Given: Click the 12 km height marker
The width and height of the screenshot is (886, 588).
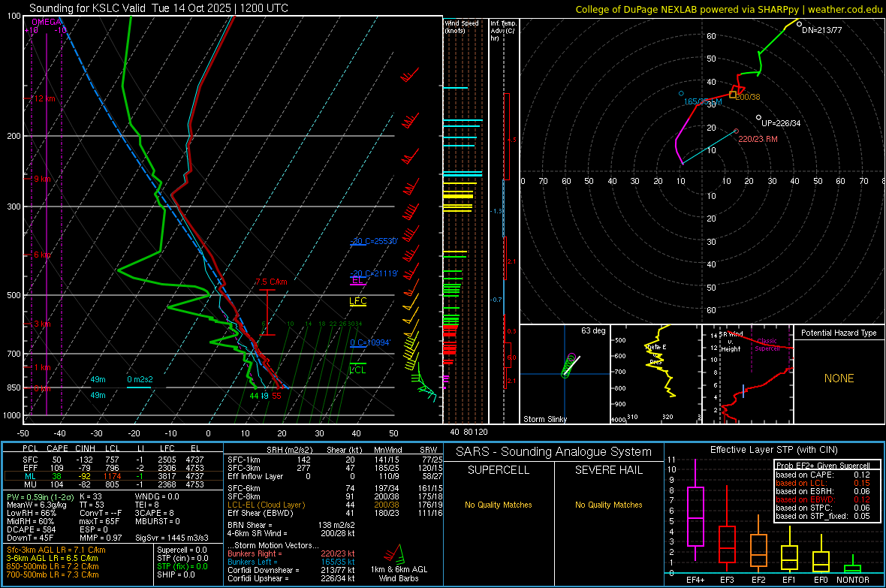Looking at the screenshot, I should (x=44, y=98).
